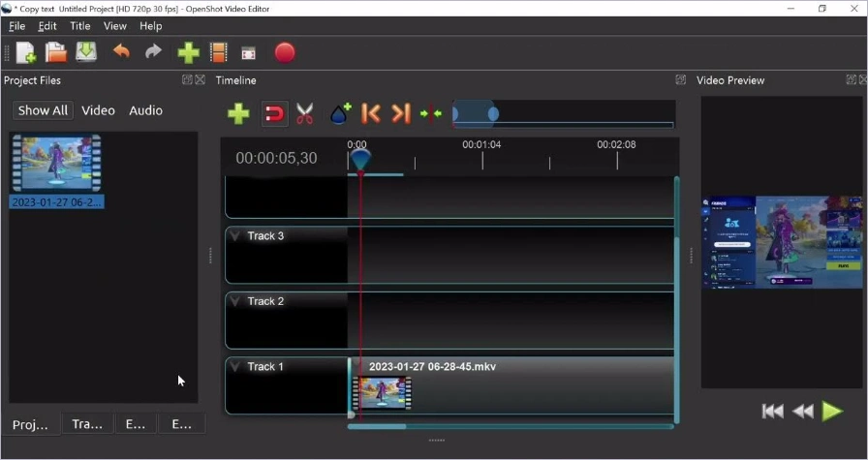Redo the last action
Viewport: 868px width, 460px height.
[153, 52]
